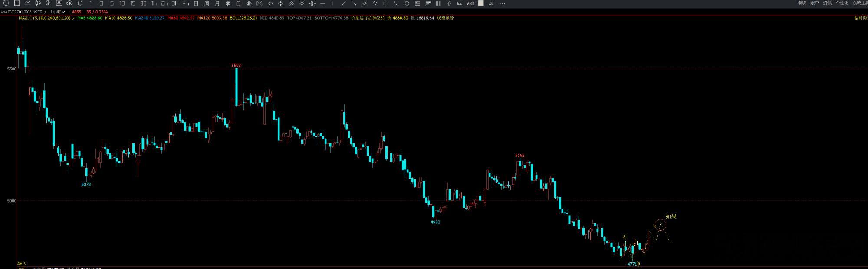Switch to the quarterly 季 period
The width and height of the screenshot is (868, 269).
coord(227,3)
